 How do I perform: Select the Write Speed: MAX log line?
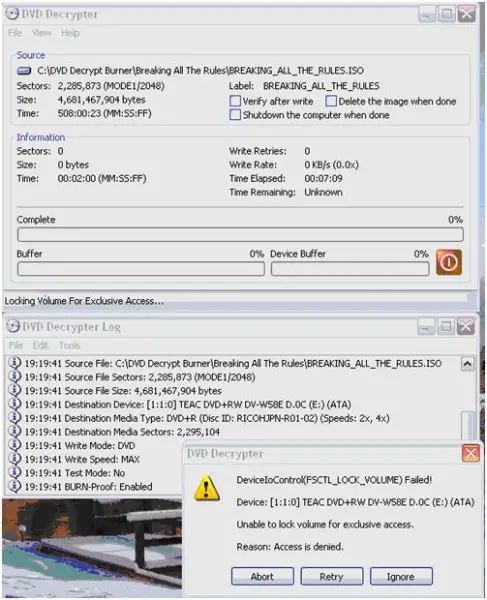[x=82, y=459]
